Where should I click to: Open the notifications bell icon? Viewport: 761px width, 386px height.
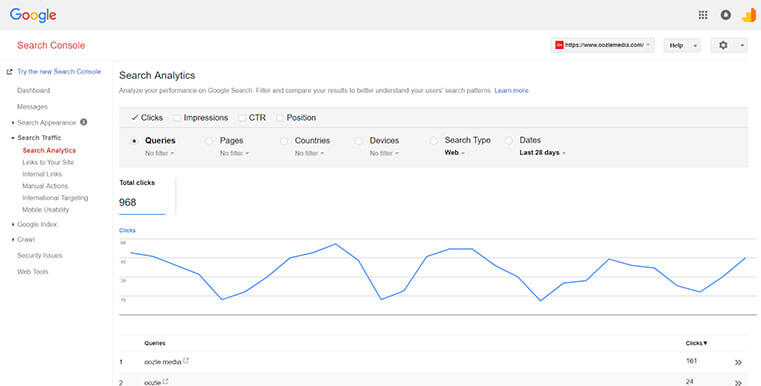tap(726, 15)
